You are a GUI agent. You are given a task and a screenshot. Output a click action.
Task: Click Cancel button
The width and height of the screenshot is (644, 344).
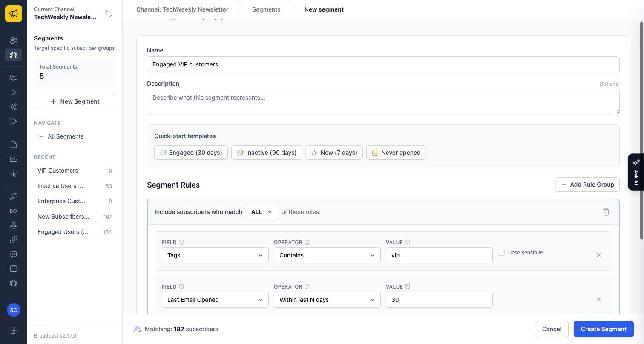pos(552,329)
